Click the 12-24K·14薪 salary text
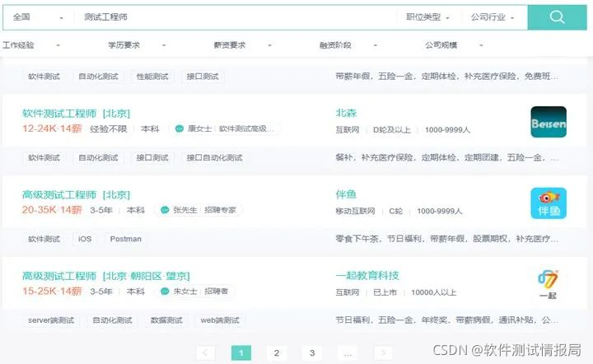 coord(52,128)
